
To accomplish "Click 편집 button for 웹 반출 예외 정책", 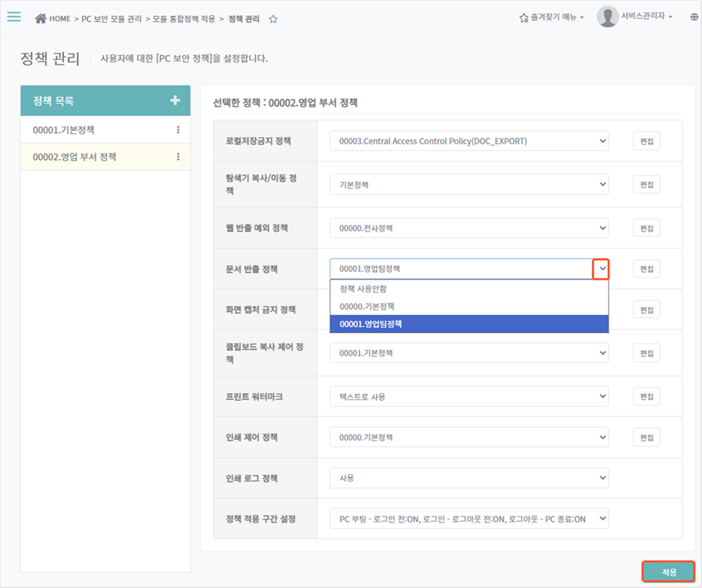I will click(646, 228).
